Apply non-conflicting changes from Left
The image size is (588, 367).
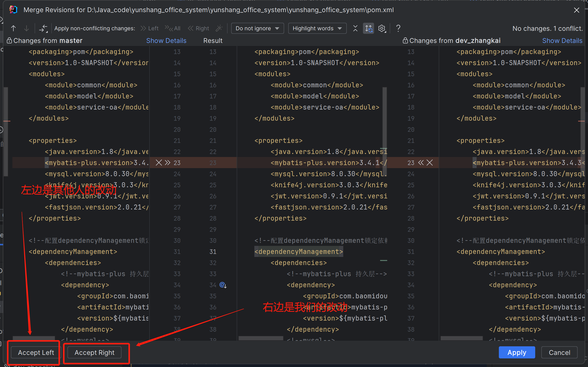coord(150,28)
